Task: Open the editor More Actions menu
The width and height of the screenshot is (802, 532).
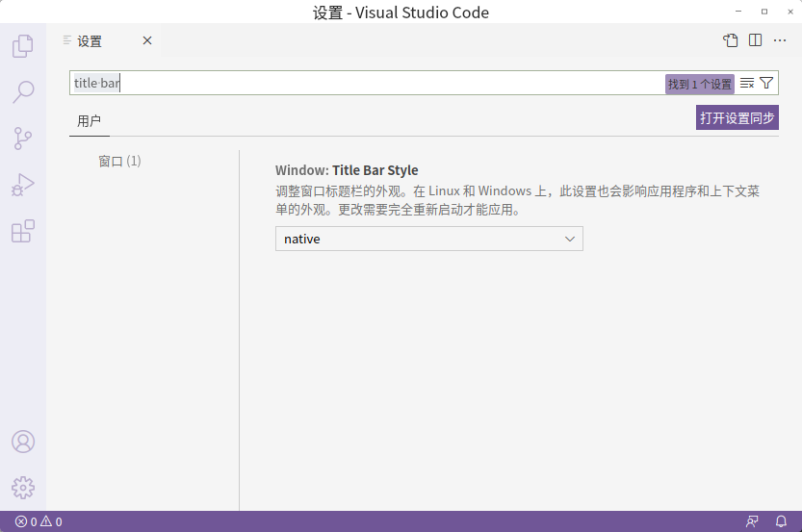Action: tap(780, 40)
